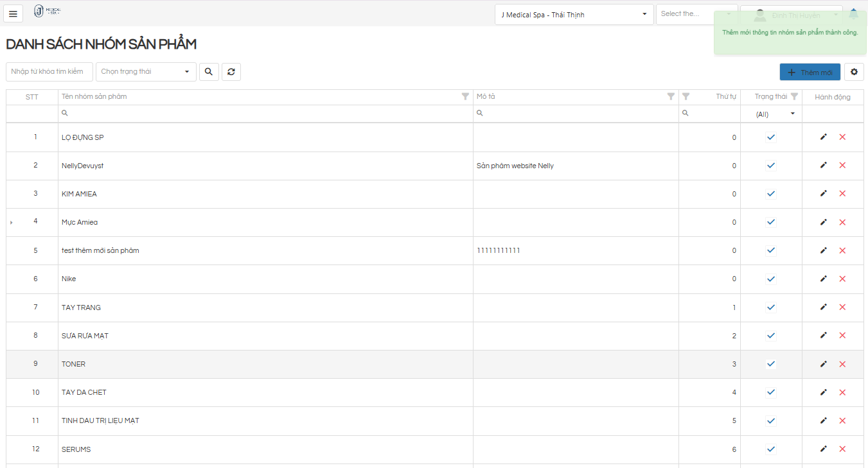
Task: Toggle status checkbox for Nike row
Action: click(x=771, y=279)
